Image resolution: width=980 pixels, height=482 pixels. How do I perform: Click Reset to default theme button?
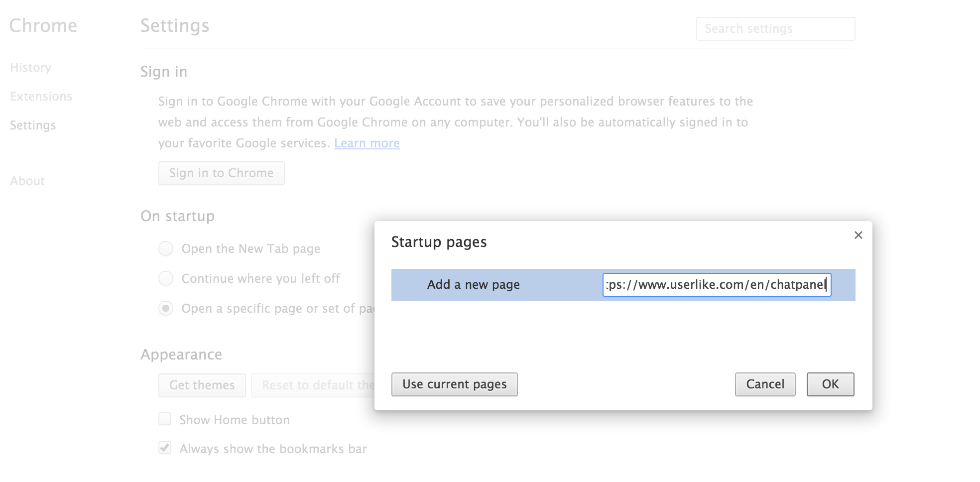(x=314, y=385)
